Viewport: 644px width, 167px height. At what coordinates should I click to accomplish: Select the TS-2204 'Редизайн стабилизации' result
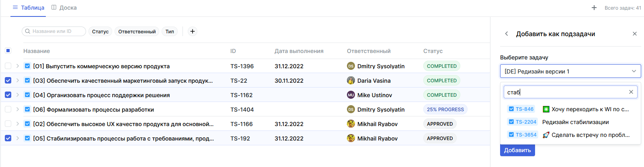click(x=575, y=122)
